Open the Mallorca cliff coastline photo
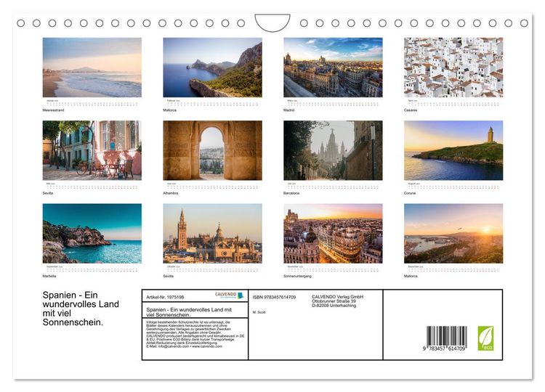The height and width of the screenshot is (392, 545). coord(212,68)
